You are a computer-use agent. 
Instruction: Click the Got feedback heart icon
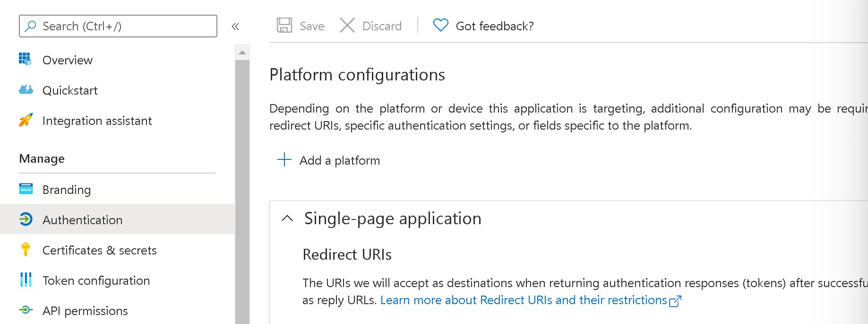coord(440,25)
